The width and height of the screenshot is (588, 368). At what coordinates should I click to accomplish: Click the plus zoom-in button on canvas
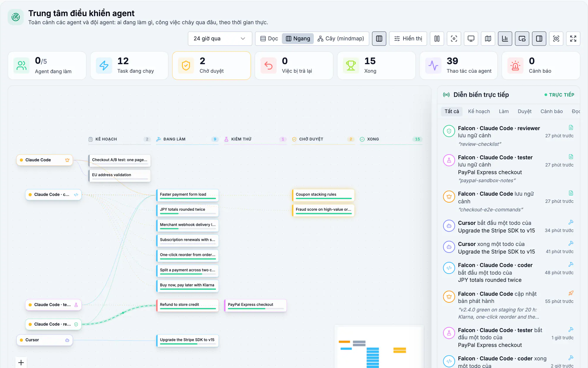(21, 362)
